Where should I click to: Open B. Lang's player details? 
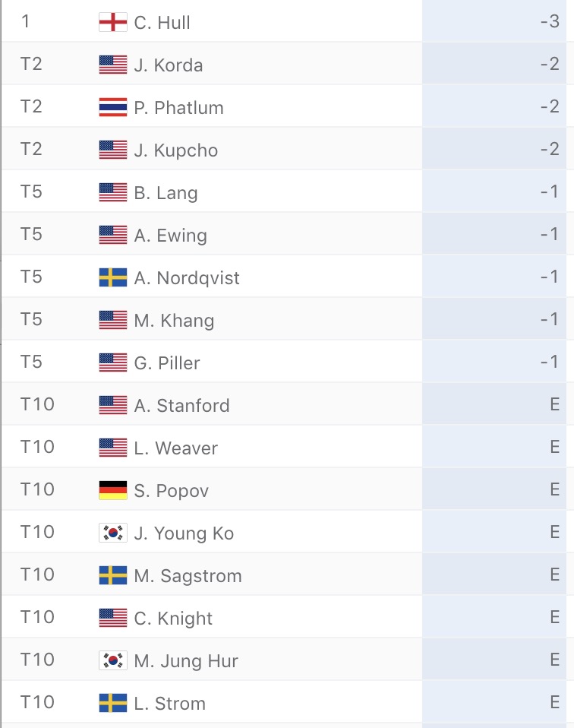coord(166,193)
